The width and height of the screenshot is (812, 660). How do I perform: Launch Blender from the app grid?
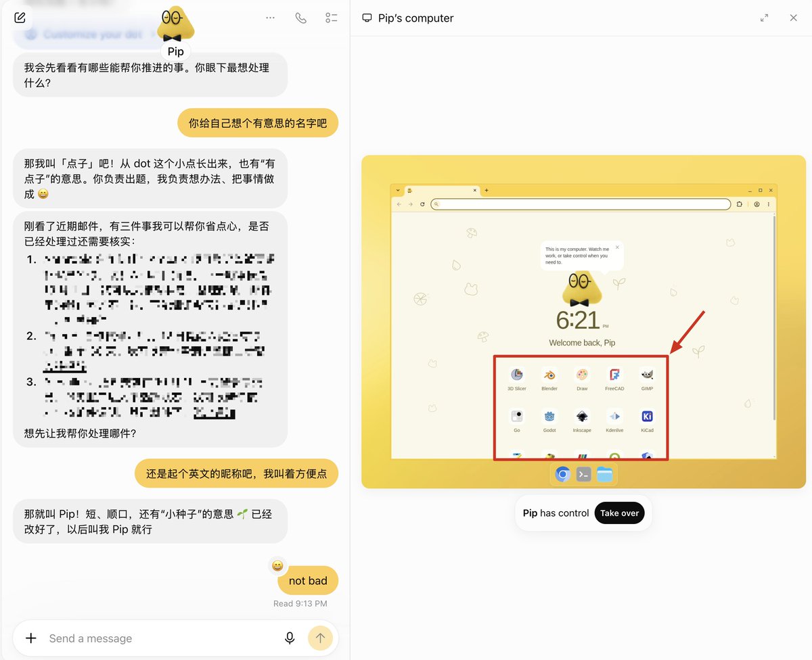click(x=549, y=379)
